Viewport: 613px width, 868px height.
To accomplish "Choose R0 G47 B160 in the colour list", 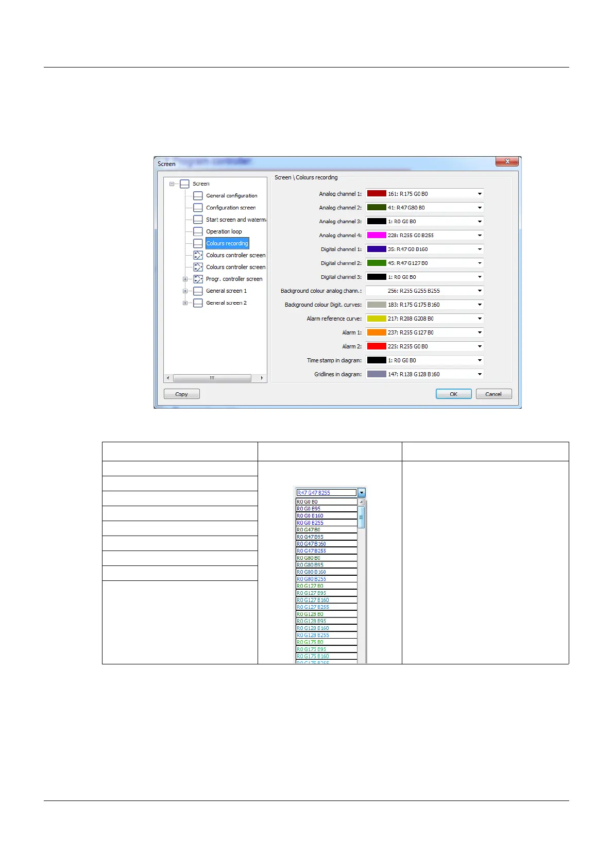I will tap(327, 544).
